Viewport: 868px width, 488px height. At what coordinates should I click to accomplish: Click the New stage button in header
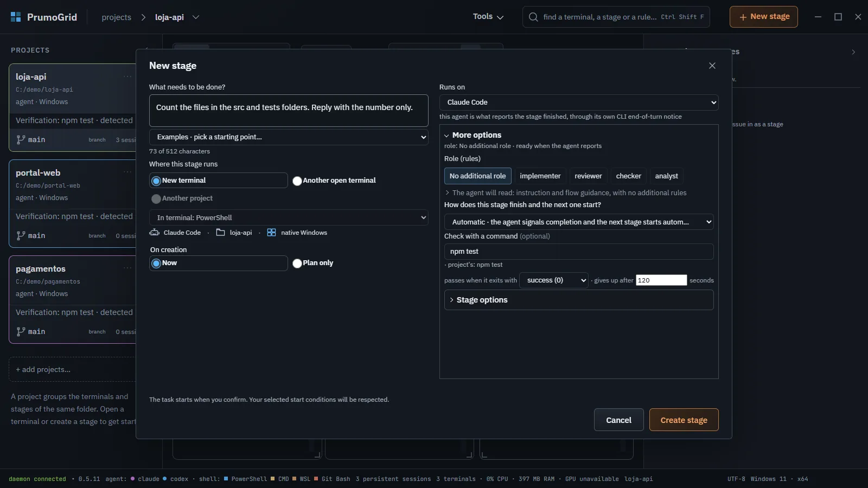[x=763, y=17]
